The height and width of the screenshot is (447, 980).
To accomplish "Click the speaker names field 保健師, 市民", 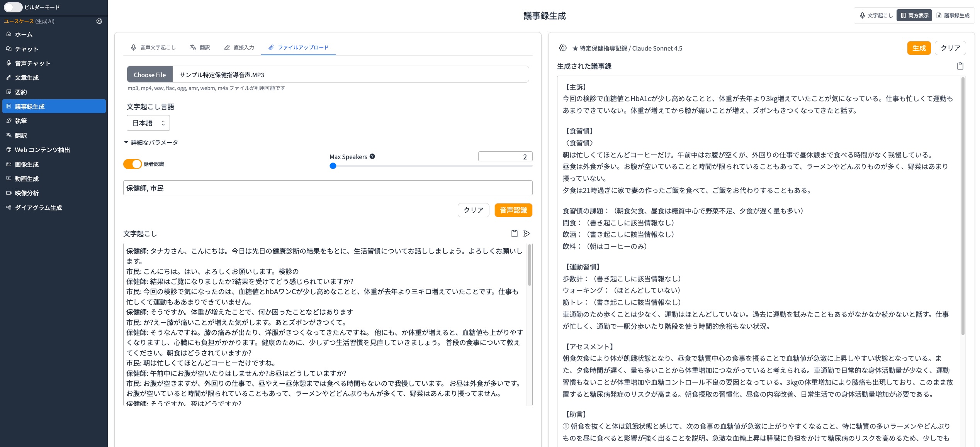I will pos(328,188).
